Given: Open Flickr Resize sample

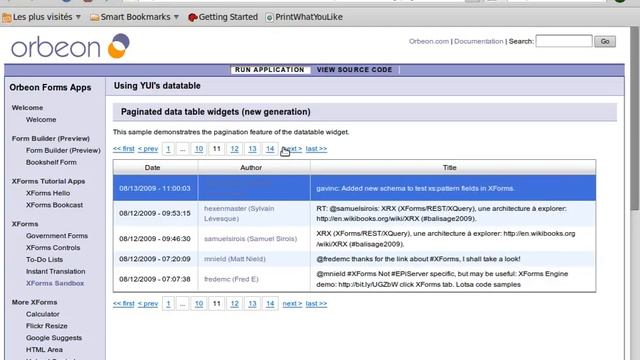Looking at the screenshot, I should 47,326.
